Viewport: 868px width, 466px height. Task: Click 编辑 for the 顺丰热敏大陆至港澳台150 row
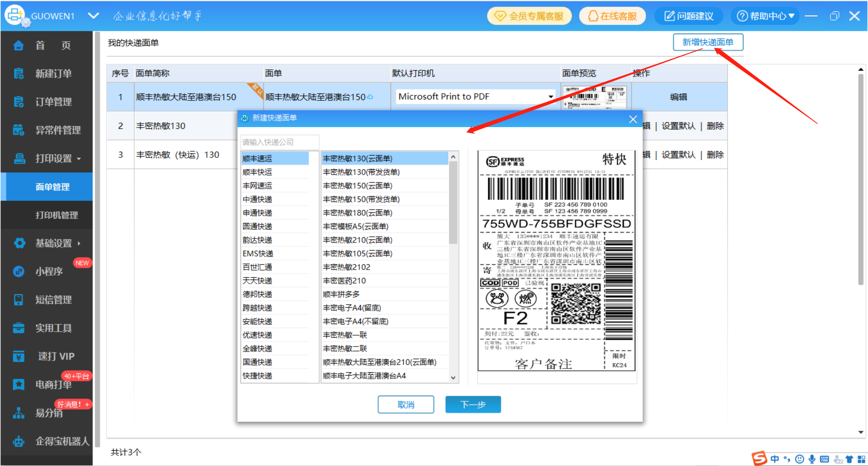[679, 97]
